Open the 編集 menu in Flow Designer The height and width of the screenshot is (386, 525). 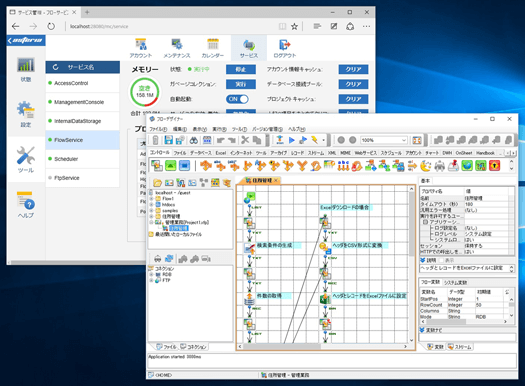pyautogui.click(x=179, y=129)
